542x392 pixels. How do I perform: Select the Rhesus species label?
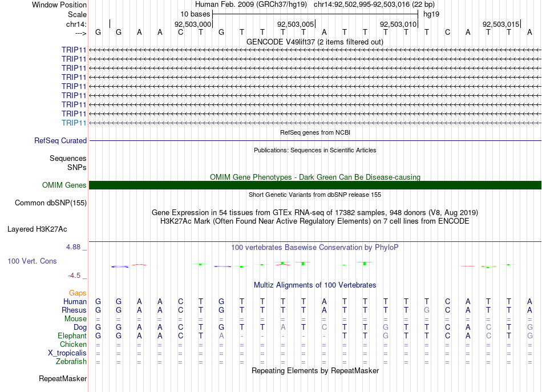click(x=74, y=310)
